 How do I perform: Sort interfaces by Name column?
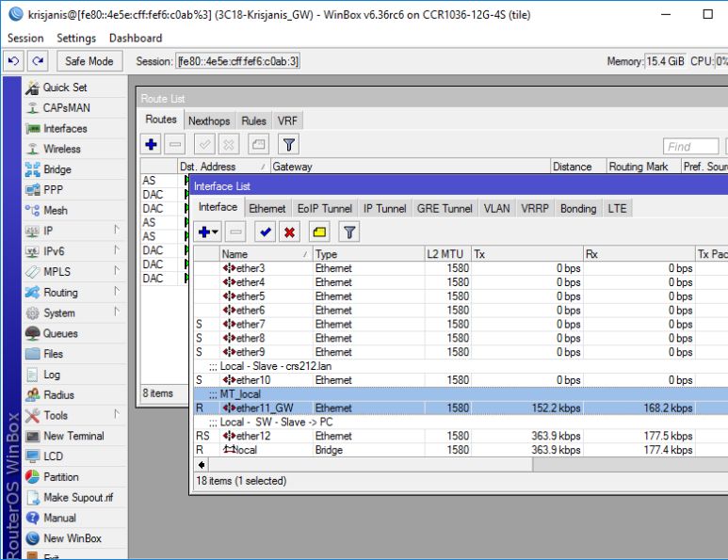pyautogui.click(x=266, y=254)
